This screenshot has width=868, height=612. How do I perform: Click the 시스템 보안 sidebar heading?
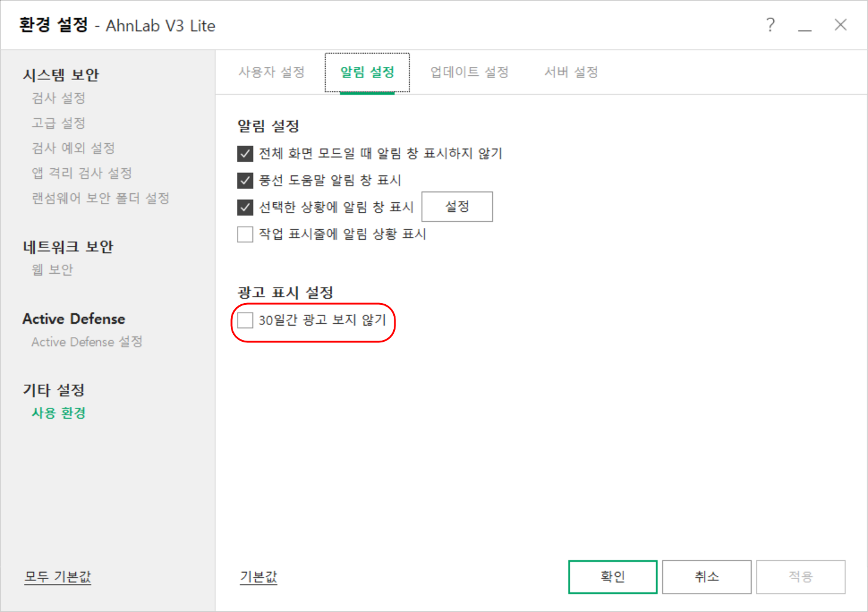[x=61, y=75]
